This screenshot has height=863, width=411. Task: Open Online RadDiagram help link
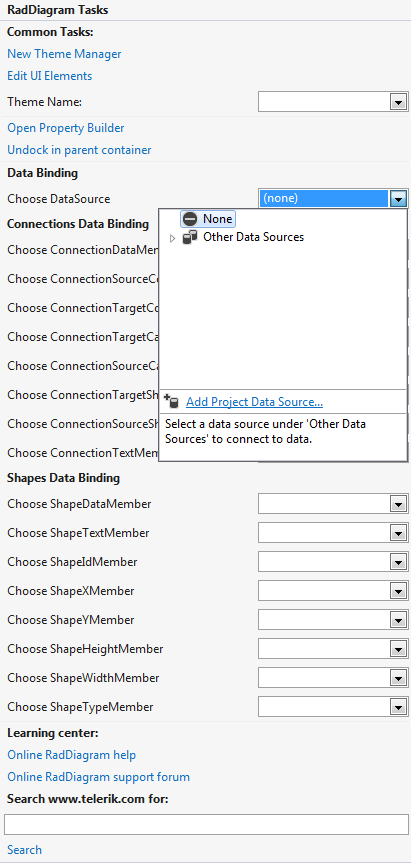coord(72,755)
